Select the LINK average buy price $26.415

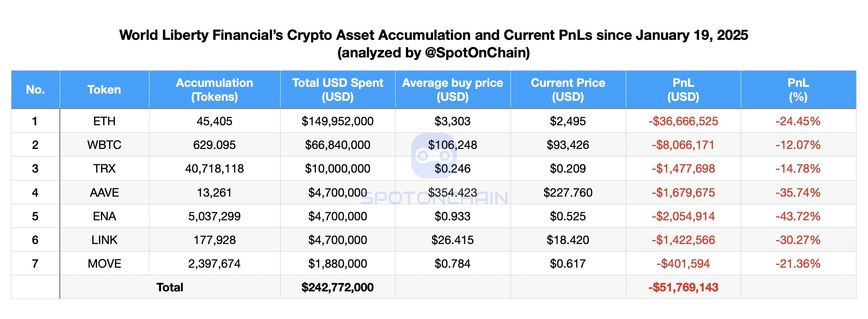(452, 240)
